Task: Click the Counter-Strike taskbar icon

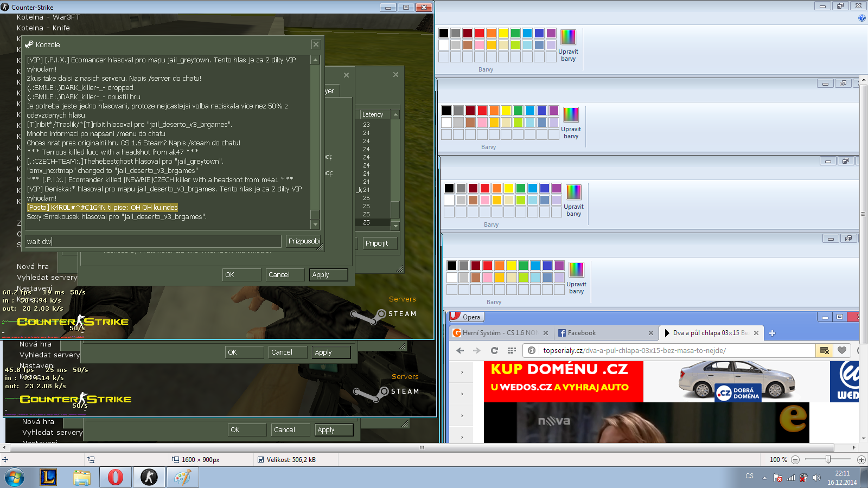Action: (x=149, y=477)
